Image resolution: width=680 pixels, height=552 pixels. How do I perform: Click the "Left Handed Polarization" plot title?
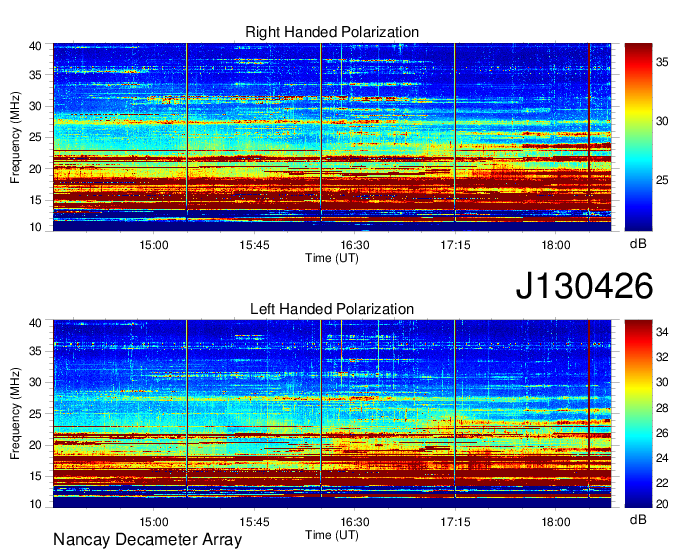[x=332, y=309]
